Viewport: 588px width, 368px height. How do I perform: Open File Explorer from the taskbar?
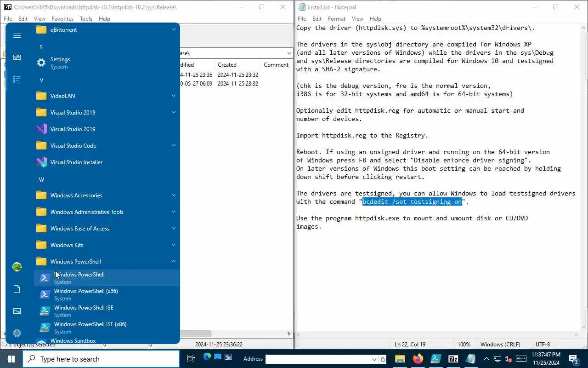click(400, 359)
